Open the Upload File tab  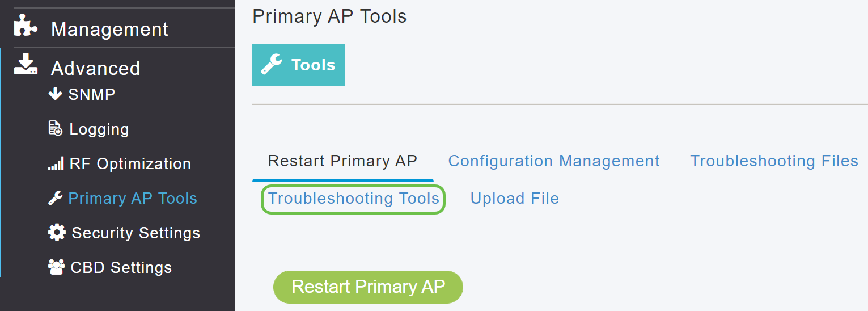[x=515, y=199]
